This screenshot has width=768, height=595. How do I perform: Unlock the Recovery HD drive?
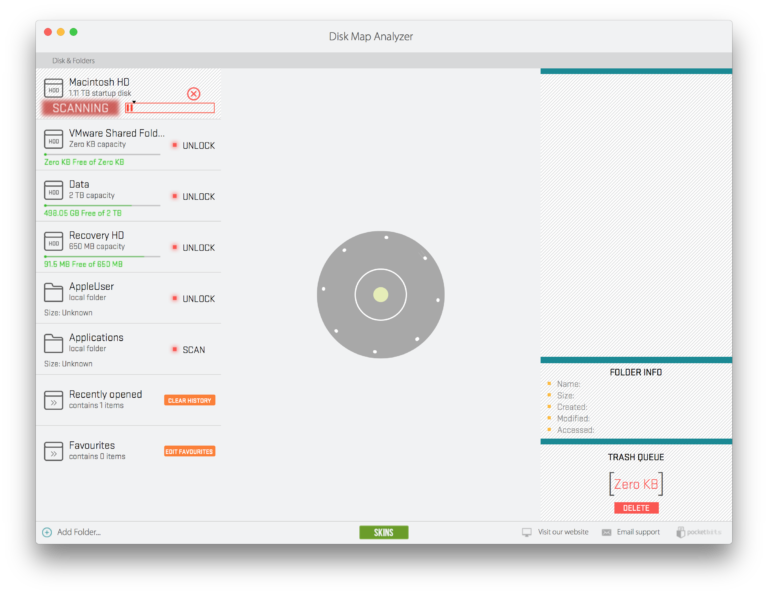point(198,248)
